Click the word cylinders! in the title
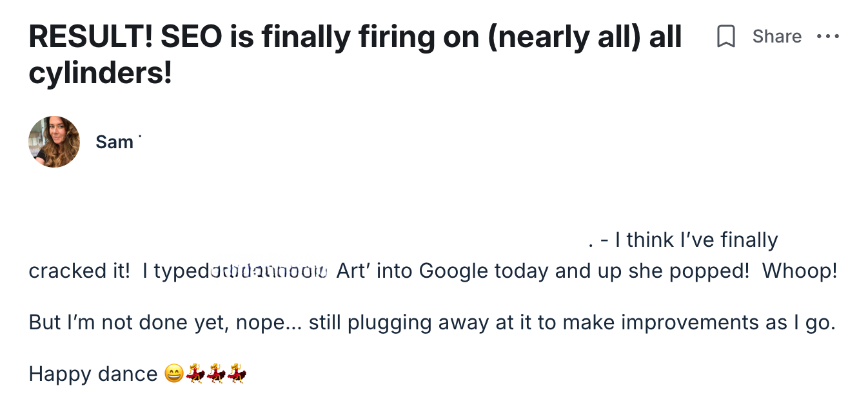868x397 pixels. click(101, 74)
